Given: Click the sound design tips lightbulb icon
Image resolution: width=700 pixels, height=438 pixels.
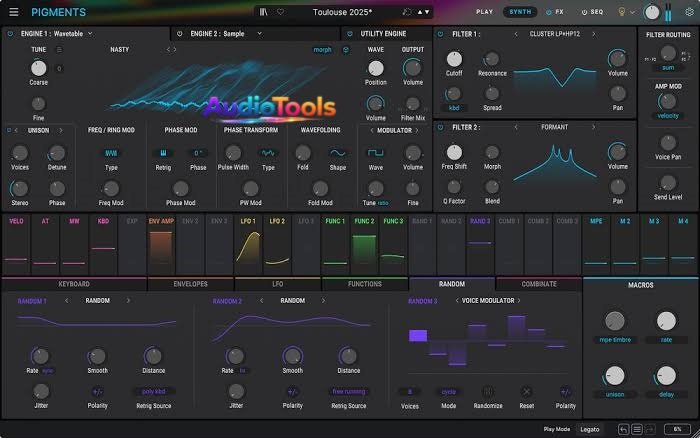Looking at the screenshot, I should pyautogui.click(x=621, y=12).
